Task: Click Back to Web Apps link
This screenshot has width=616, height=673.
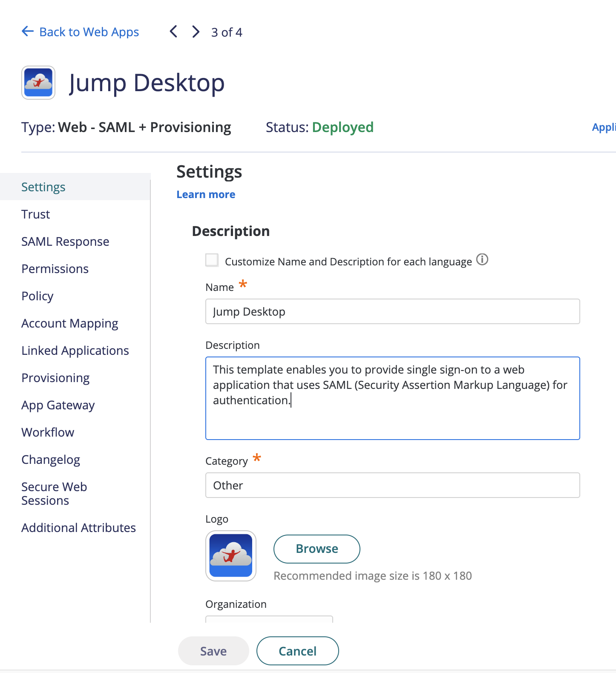Action: [89, 32]
